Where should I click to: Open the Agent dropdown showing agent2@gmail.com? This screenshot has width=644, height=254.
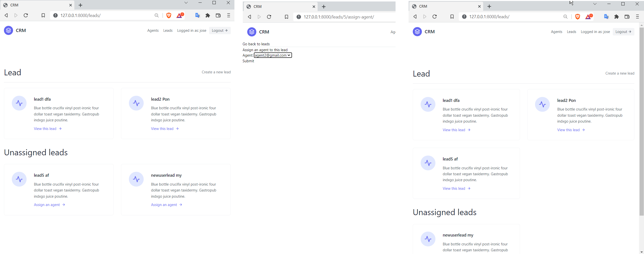pos(273,55)
